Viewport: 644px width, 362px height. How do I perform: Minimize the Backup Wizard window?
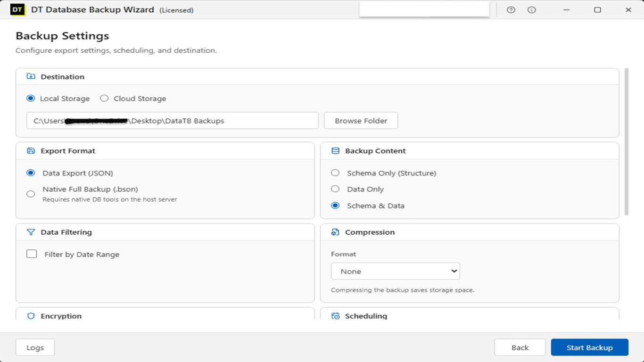pos(567,10)
